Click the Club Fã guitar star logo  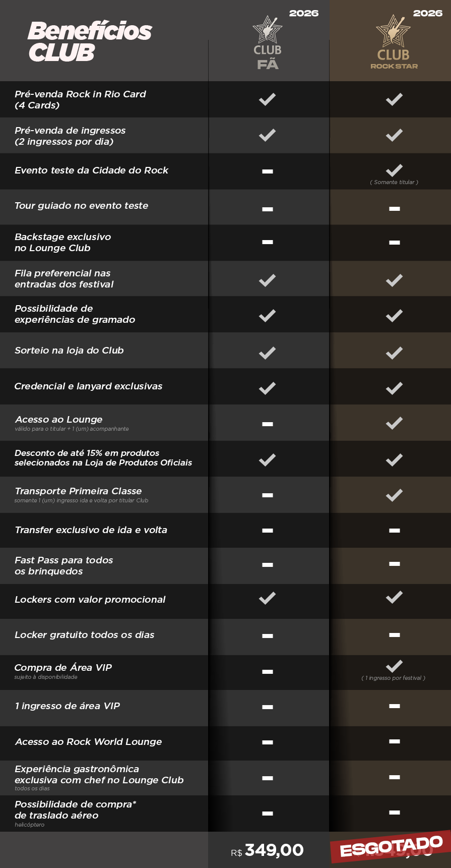pyautogui.click(x=267, y=29)
